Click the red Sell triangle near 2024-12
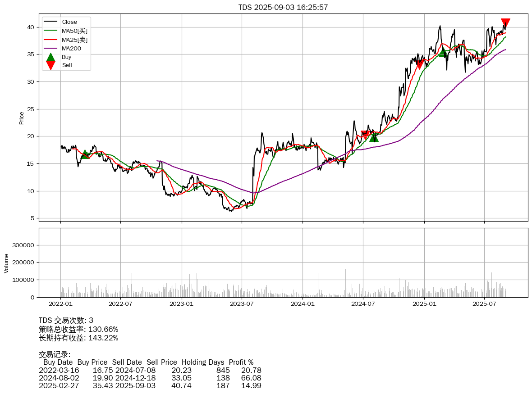This screenshot has width=532, height=394. [x=420, y=65]
